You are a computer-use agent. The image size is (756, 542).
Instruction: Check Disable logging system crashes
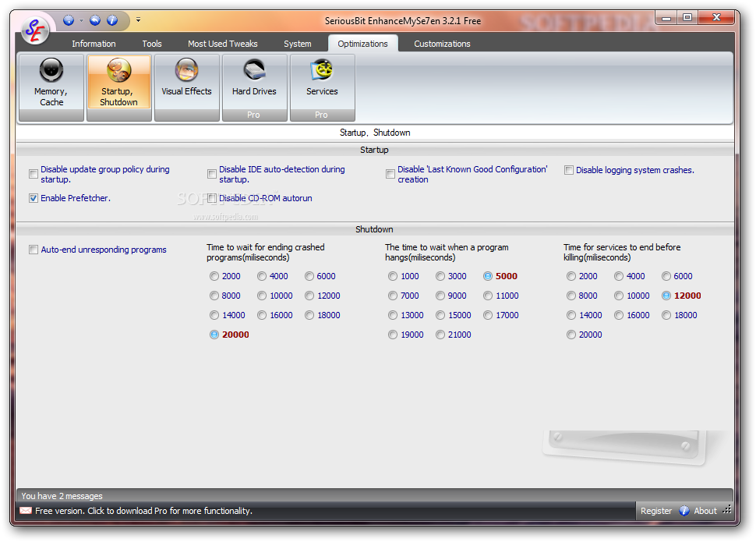pyautogui.click(x=569, y=170)
